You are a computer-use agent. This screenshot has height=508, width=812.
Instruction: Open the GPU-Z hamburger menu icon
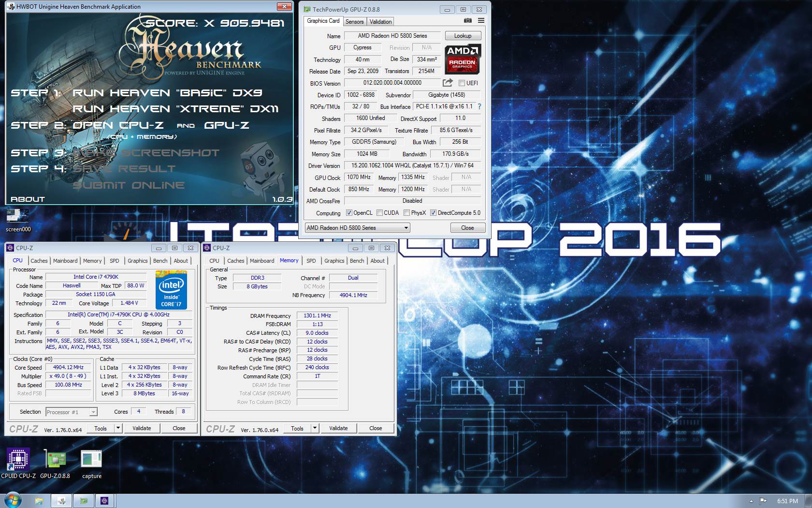click(x=481, y=21)
